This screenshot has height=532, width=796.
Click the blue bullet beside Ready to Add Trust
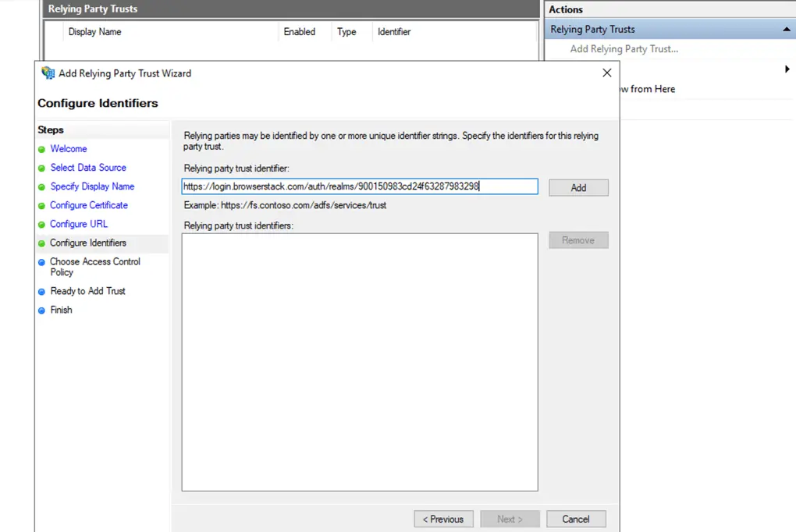[x=42, y=292]
